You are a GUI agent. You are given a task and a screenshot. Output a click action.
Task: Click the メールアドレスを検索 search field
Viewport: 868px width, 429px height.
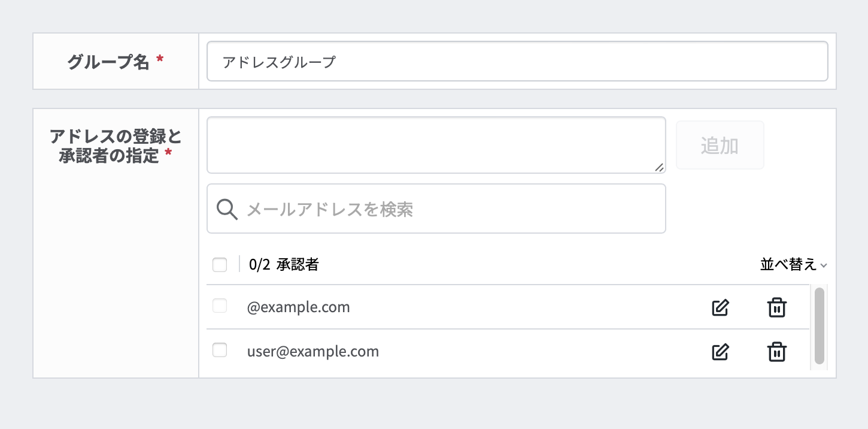pos(436,209)
